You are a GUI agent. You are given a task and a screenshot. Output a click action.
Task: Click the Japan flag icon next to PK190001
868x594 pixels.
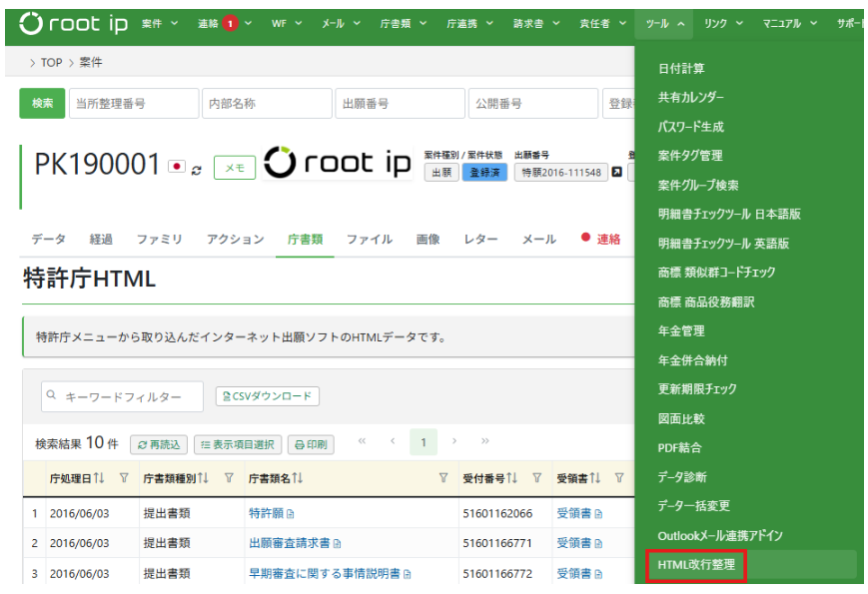click(178, 167)
